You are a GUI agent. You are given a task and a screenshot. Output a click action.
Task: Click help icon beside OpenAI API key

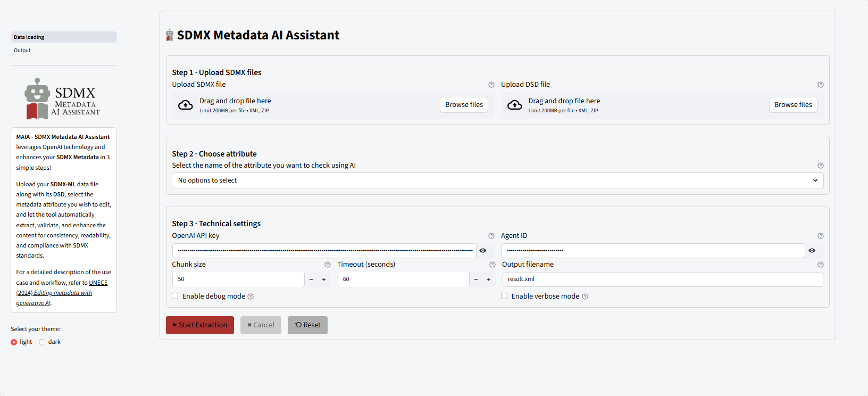[x=491, y=236]
